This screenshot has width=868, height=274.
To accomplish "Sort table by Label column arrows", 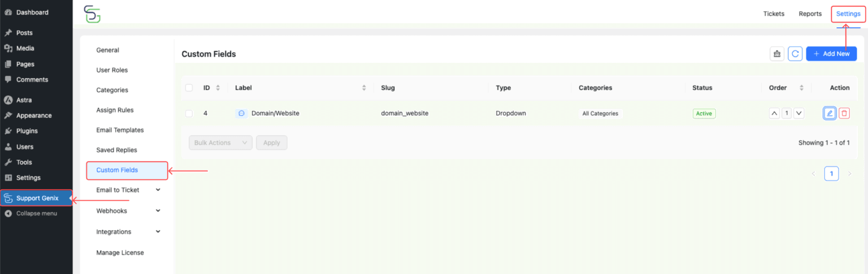I will point(364,88).
